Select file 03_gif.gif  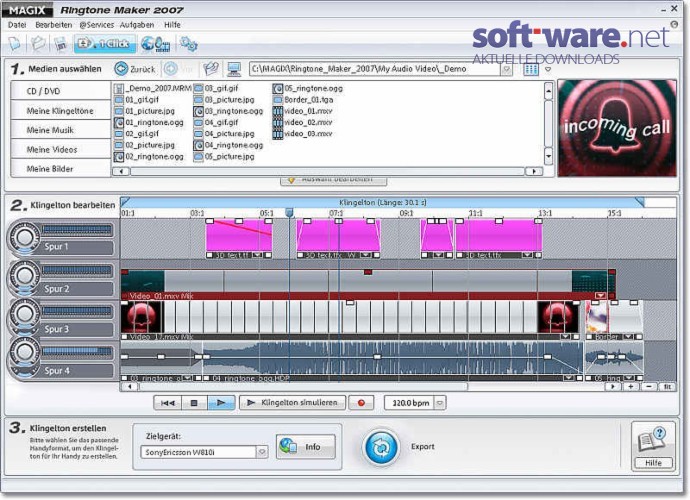click(x=216, y=88)
